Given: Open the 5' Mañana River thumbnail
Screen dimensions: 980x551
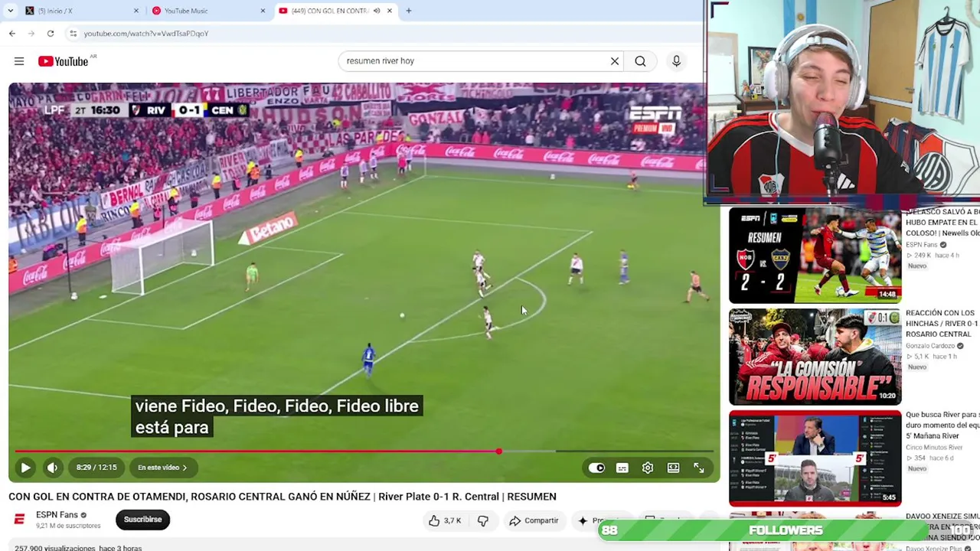Looking at the screenshot, I should (x=815, y=458).
